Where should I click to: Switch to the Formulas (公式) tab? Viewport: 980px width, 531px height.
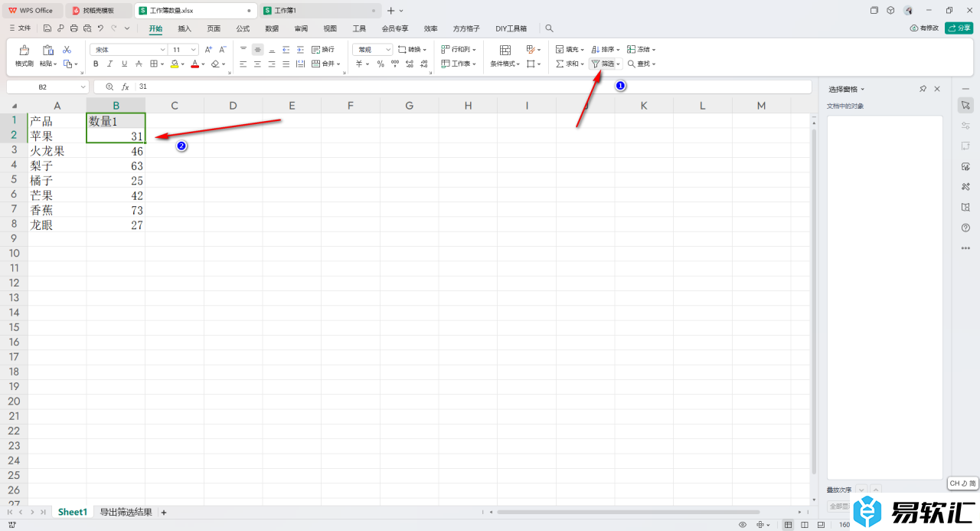[243, 28]
